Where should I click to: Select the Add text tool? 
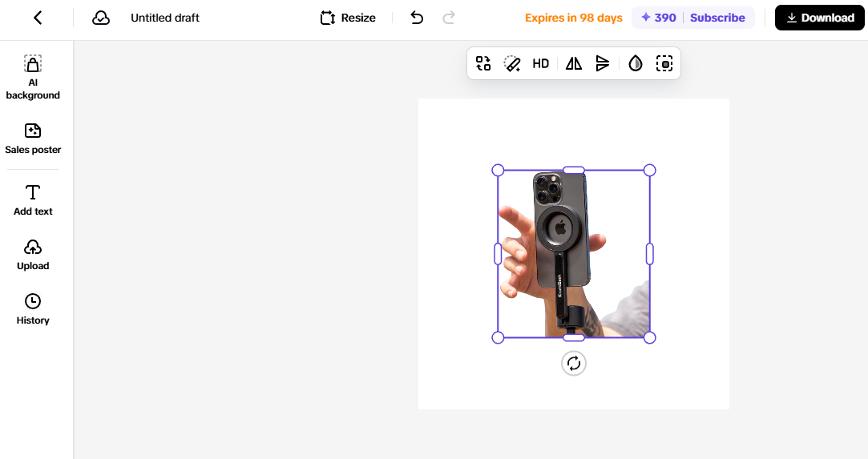[x=33, y=200]
